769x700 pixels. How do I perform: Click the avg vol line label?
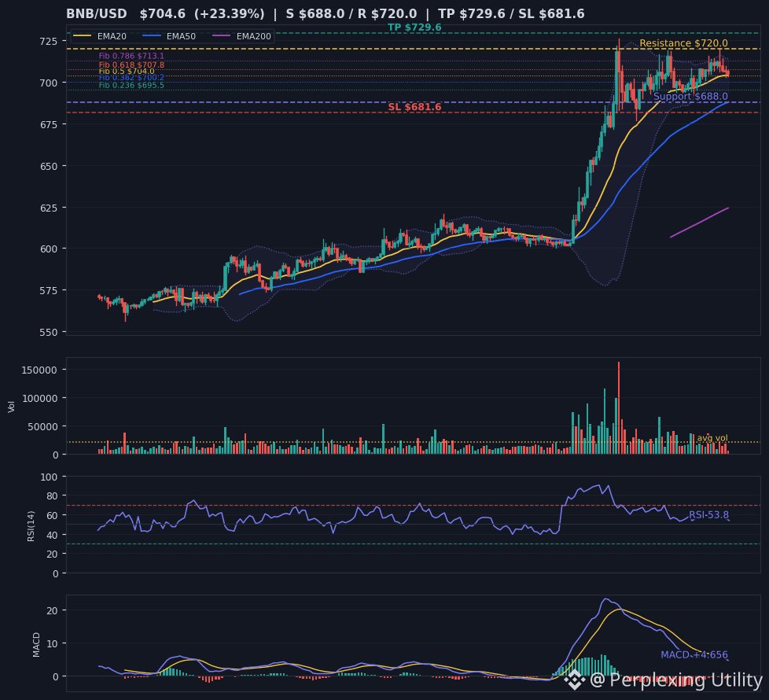click(712, 438)
